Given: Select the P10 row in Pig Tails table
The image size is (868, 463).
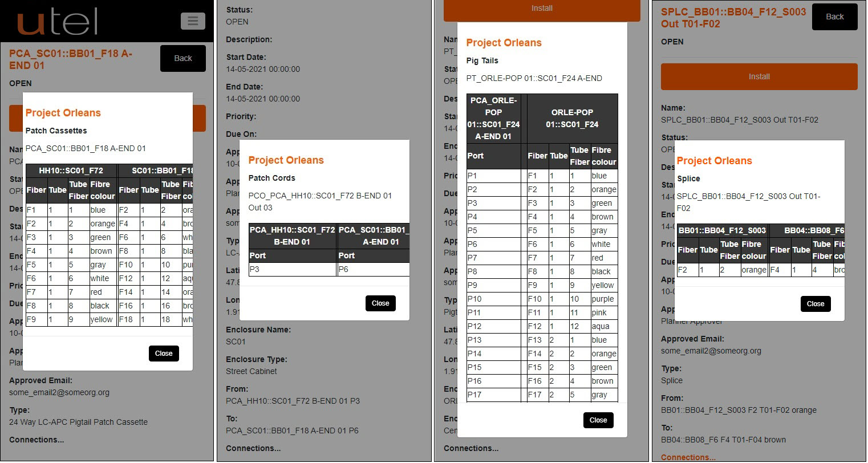Looking at the screenshot, I should coord(493,299).
